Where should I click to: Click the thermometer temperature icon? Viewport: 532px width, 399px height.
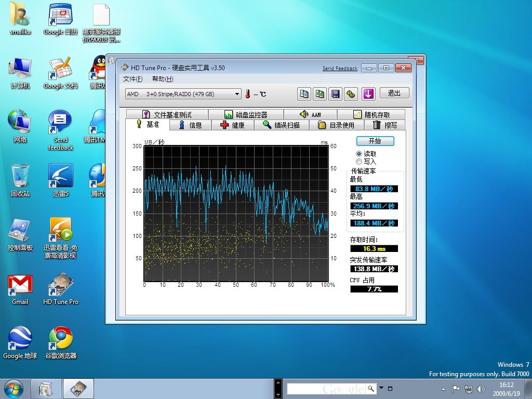click(248, 94)
